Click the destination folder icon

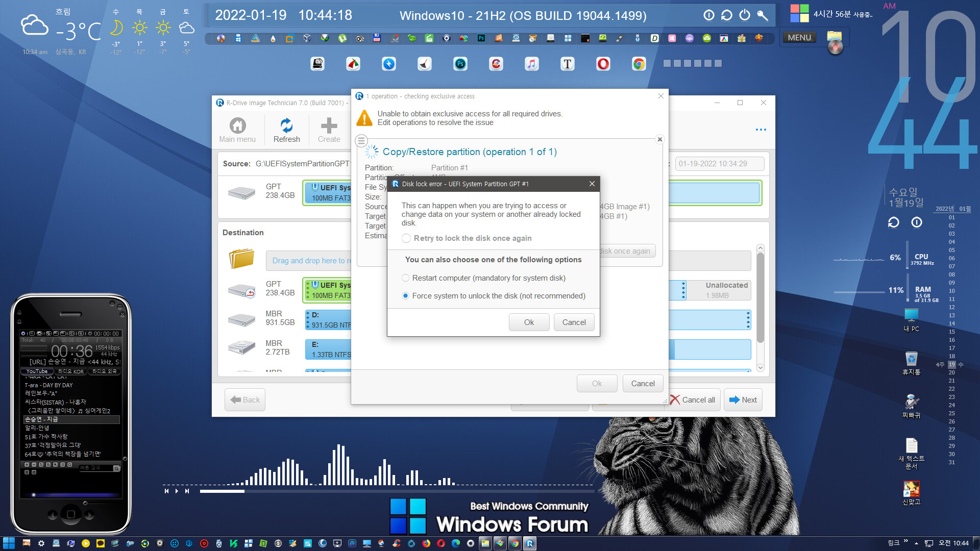tap(241, 259)
